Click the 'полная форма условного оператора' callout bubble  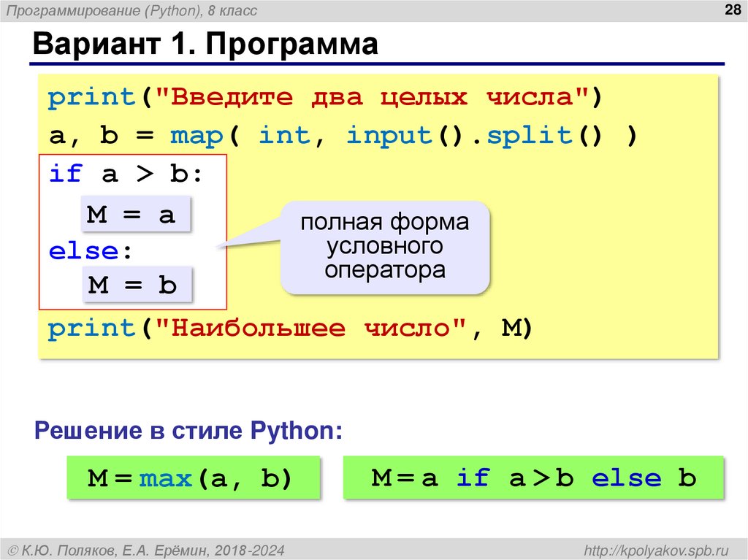point(385,246)
